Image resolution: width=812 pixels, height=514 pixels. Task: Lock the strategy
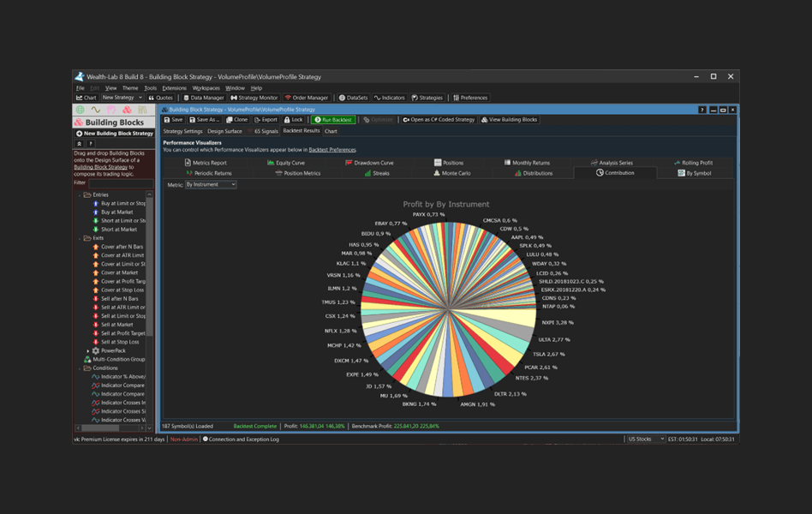[x=293, y=120]
